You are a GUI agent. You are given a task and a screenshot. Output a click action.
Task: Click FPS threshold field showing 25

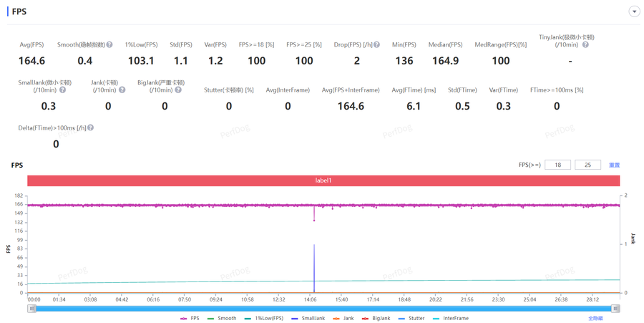587,165
